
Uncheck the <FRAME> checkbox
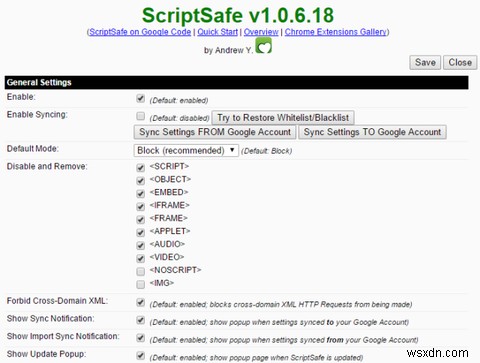141,220
